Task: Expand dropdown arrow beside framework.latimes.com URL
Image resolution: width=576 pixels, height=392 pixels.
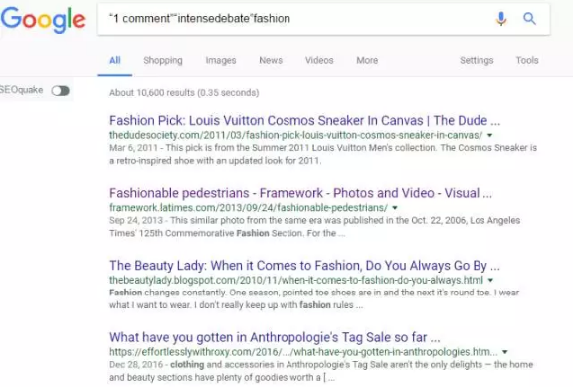Action: 395,208
